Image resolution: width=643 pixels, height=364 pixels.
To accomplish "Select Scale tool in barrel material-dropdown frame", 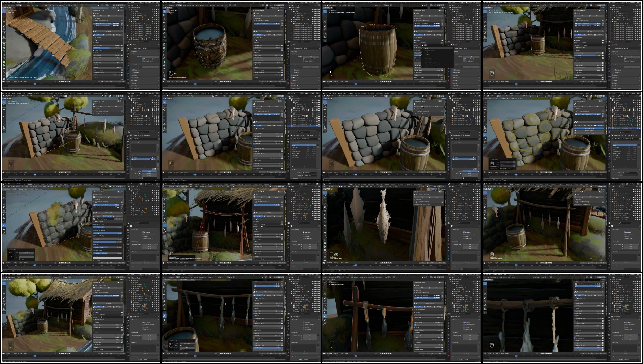I will point(325,26).
